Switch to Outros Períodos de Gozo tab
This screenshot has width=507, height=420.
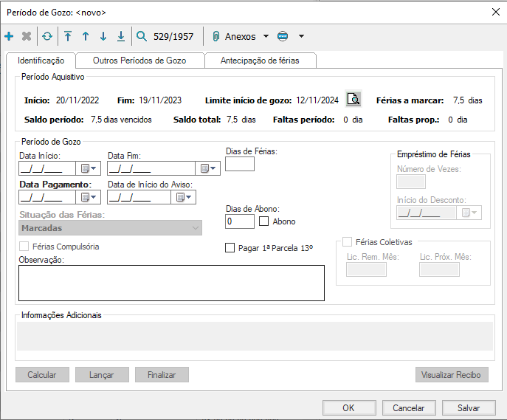tap(139, 61)
